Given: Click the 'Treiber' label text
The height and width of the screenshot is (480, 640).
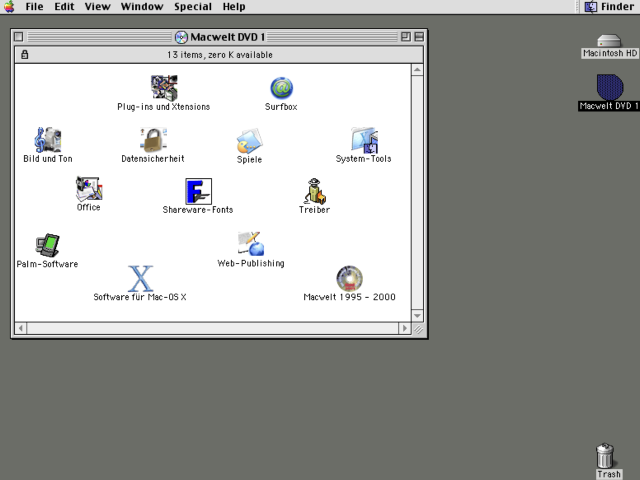Looking at the screenshot, I should (x=314, y=210).
